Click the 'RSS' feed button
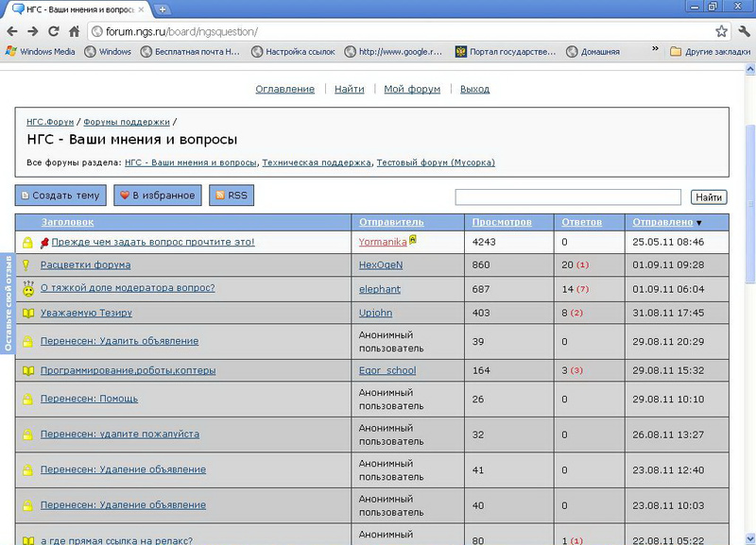Screen dimensions: 756x545 click(x=231, y=196)
